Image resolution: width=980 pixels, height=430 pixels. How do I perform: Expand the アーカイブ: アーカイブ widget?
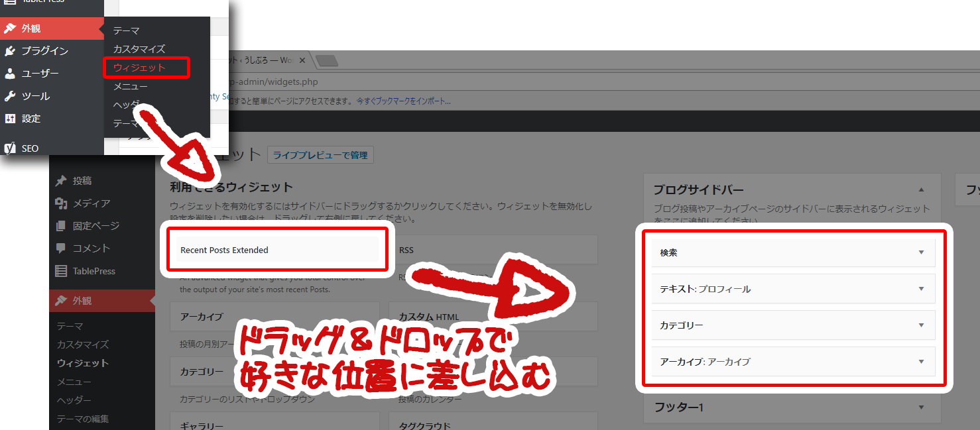[921, 362]
